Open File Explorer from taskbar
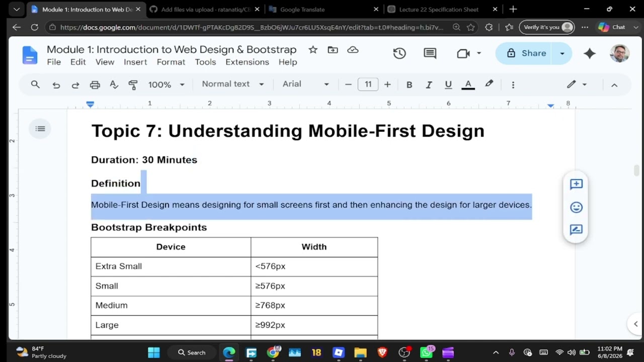 click(x=360, y=352)
